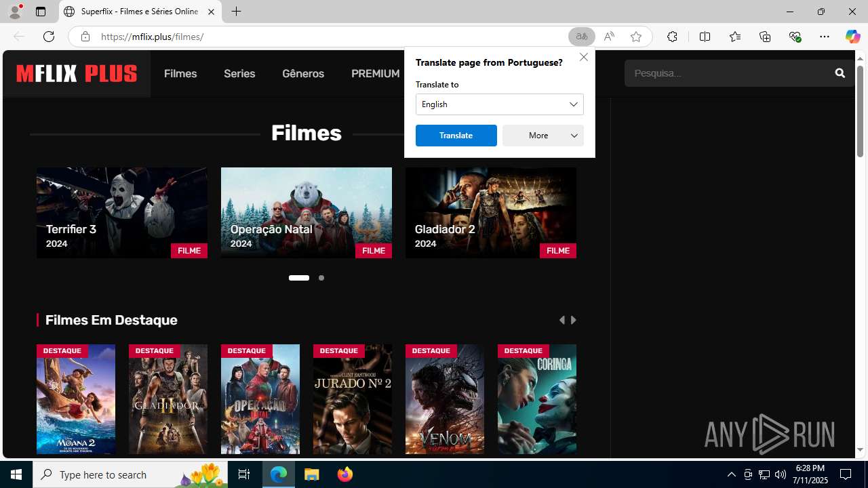868x488 pixels.
Task: Open the Gladiador II poster
Action: click(x=168, y=399)
